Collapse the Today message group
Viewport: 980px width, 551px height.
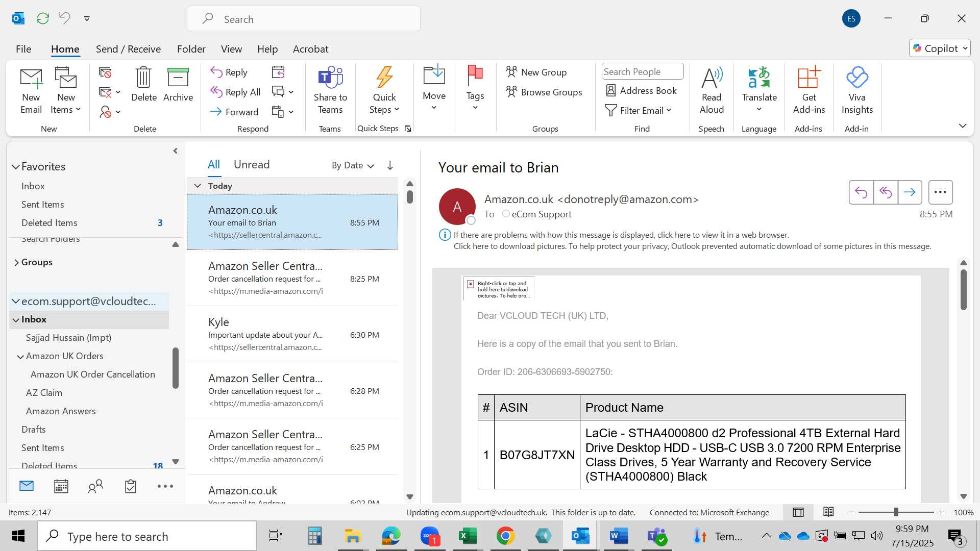(198, 186)
